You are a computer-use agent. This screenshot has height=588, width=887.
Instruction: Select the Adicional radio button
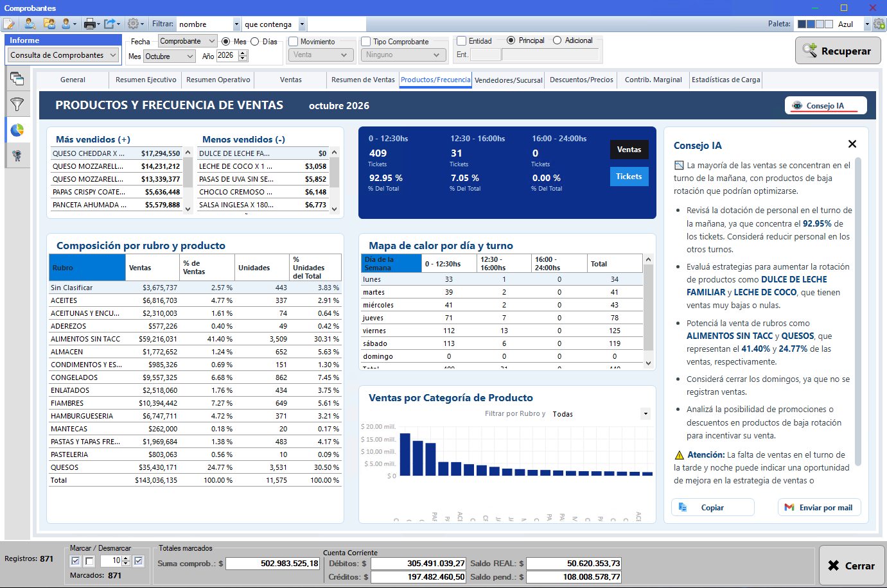(557, 40)
